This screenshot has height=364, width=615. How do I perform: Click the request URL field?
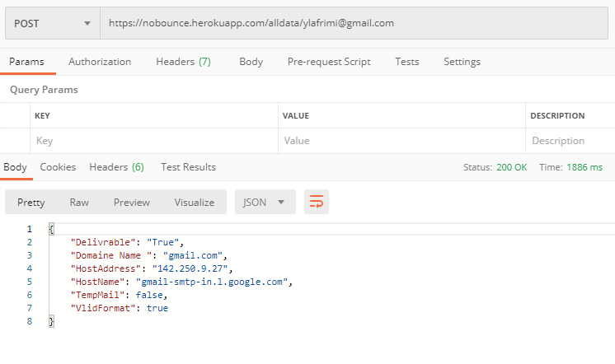(x=354, y=23)
